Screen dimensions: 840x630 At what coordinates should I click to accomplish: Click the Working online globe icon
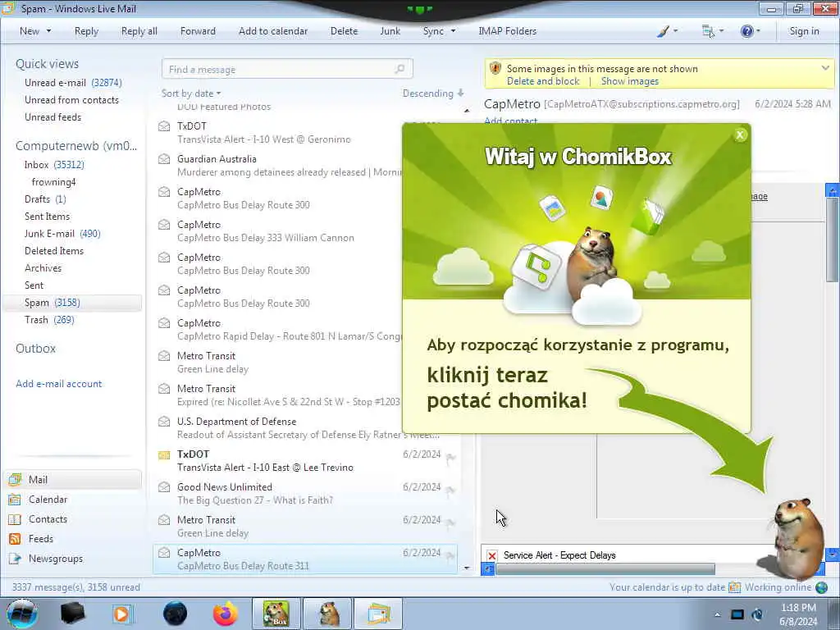click(x=821, y=587)
